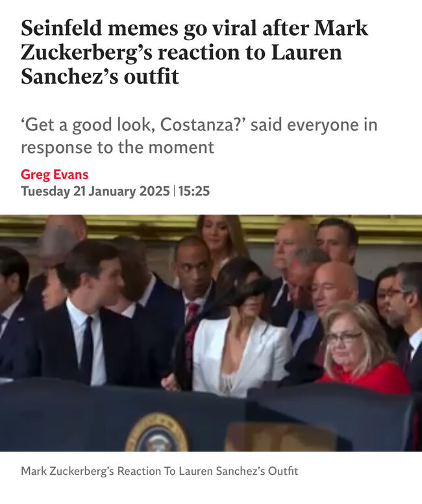Screen dimensions: 422x504
Task: Open the Greg Evans author link
Action: click(55, 174)
